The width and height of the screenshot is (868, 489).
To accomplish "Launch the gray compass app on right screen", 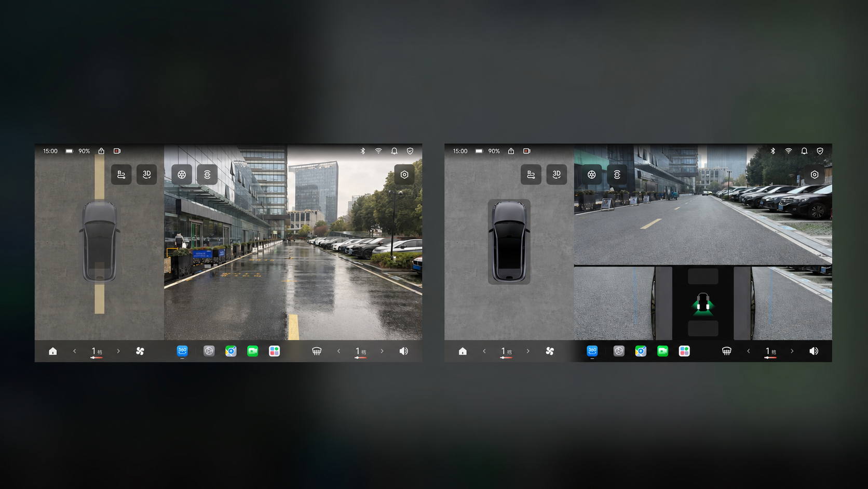I will (619, 351).
